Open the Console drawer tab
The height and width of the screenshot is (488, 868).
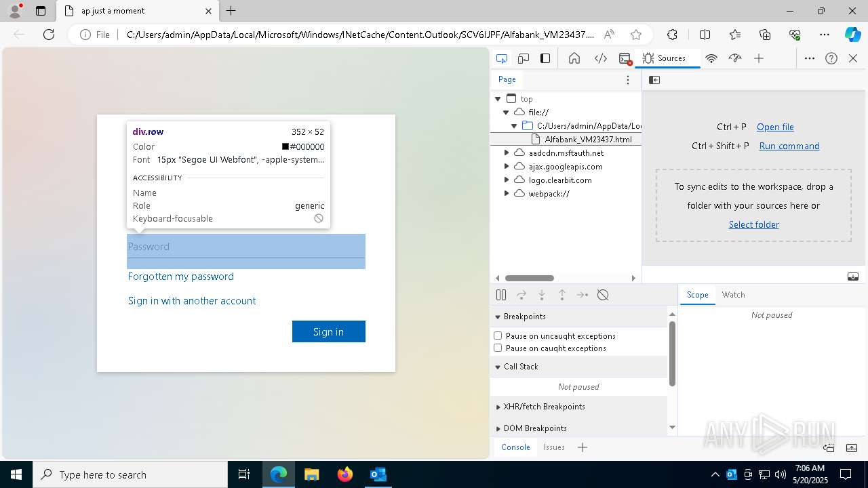[515, 447]
